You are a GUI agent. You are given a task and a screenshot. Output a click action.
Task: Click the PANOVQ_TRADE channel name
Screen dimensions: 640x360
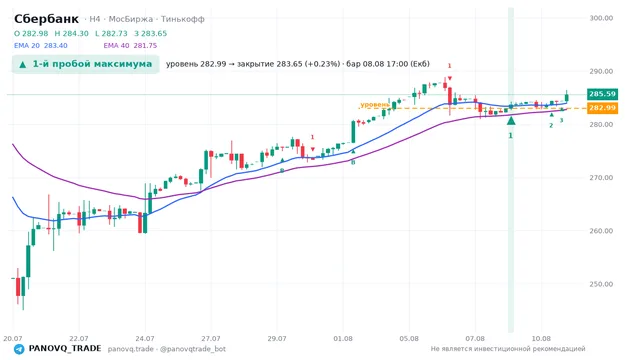tap(65, 349)
